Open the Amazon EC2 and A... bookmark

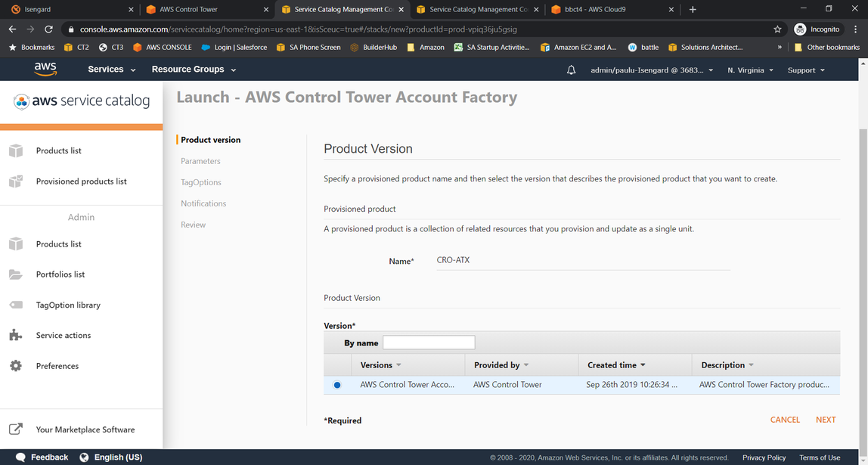pyautogui.click(x=579, y=48)
